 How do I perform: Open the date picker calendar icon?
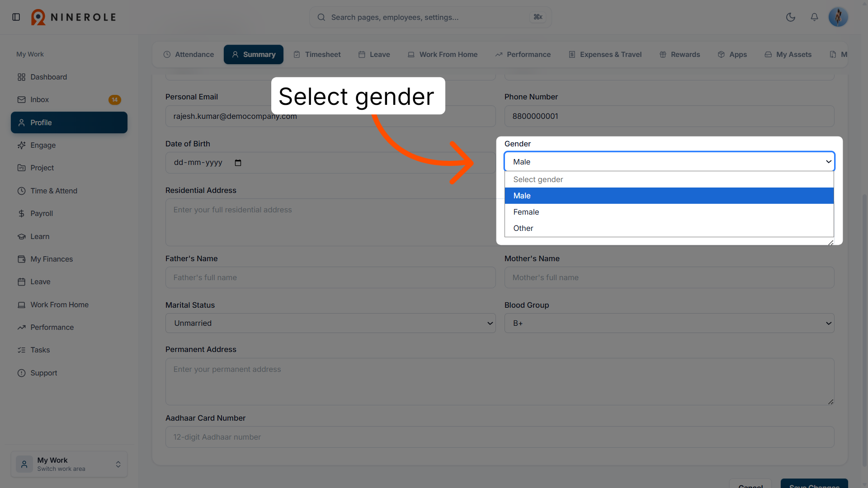pos(238,163)
